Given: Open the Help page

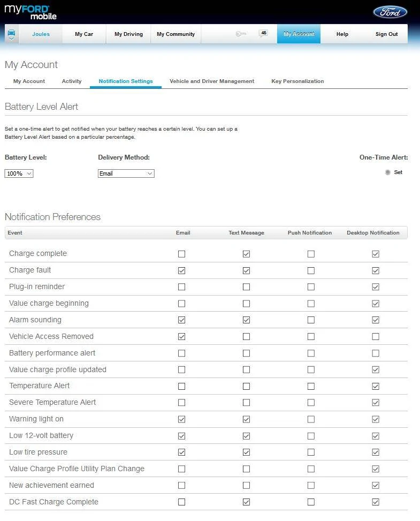Looking at the screenshot, I should tap(342, 34).
